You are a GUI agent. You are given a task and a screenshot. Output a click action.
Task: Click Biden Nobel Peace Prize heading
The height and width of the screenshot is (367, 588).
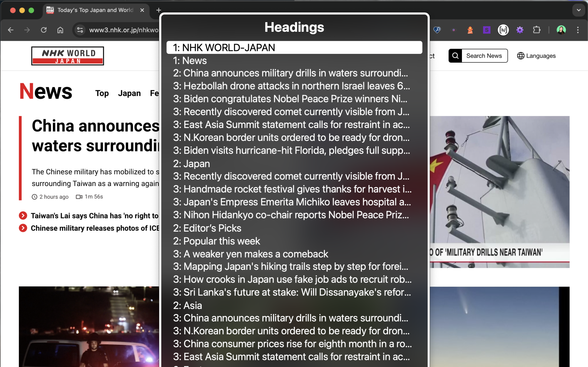point(291,99)
